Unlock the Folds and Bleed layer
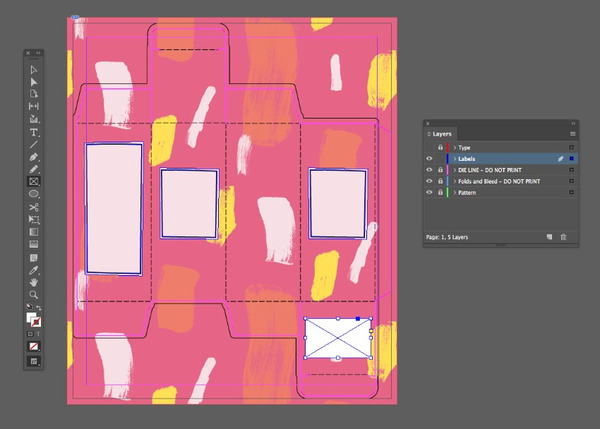600x429 pixels. (440, 182)
